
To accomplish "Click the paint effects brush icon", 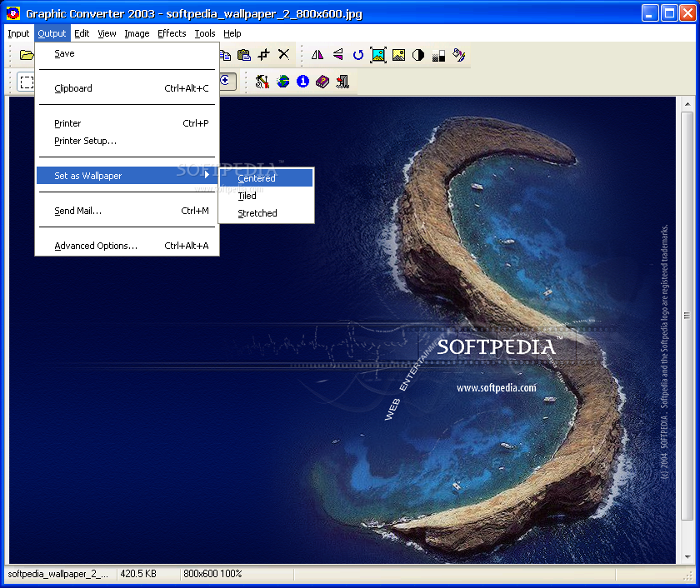I will click(x=458, y=55).
